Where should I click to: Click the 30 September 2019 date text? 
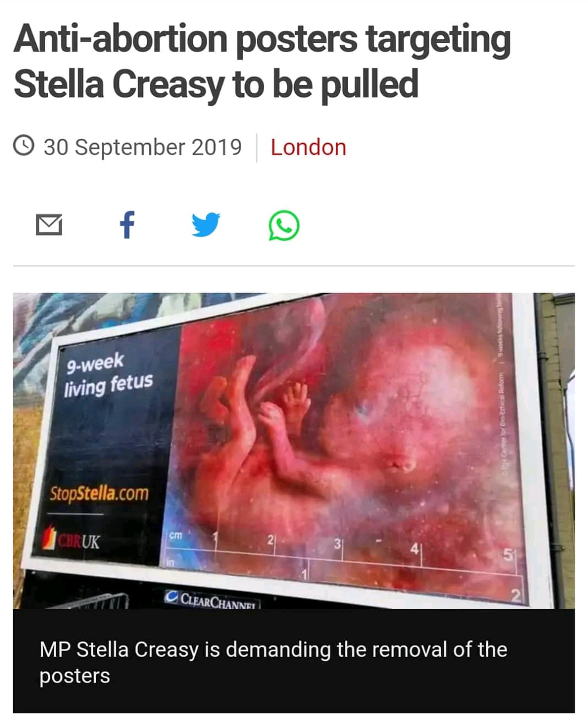click(143, 148)
